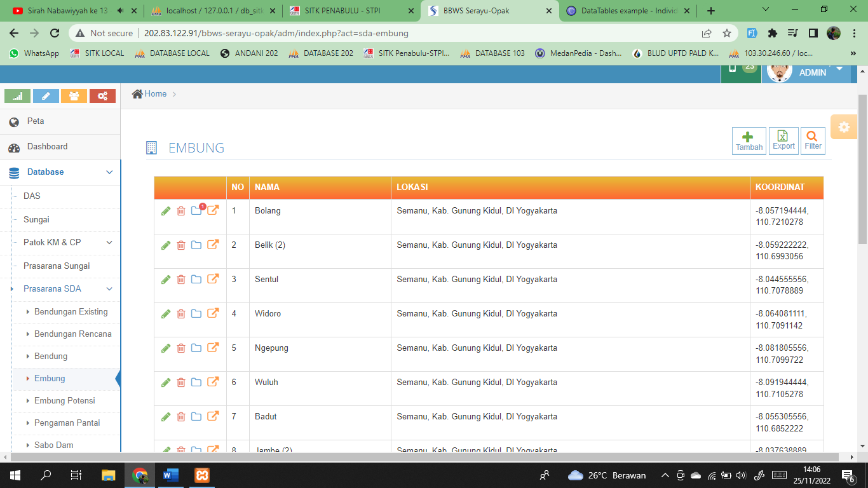Image resolution: width=868 pixels, height=488 pixels.
Task: Collapse the Database sidebar menu
Action: pyautogui.click(x=109, y=172)
